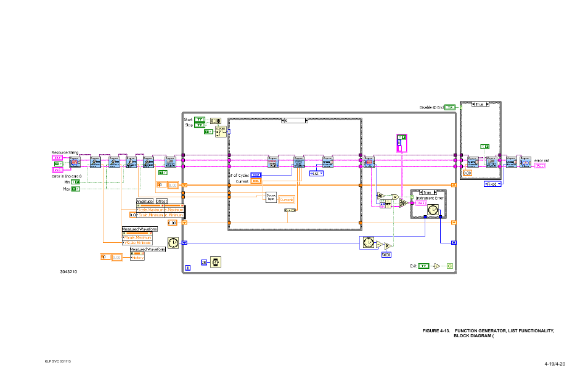
Task: Click the page number 4-19/4-20
Action: click(555, 364)
